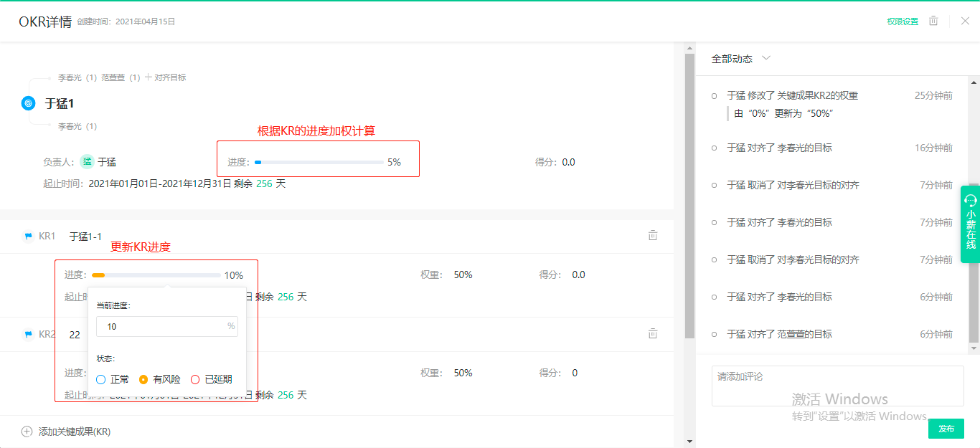Click the KR1 权重 value 50%

click(463, 275)
